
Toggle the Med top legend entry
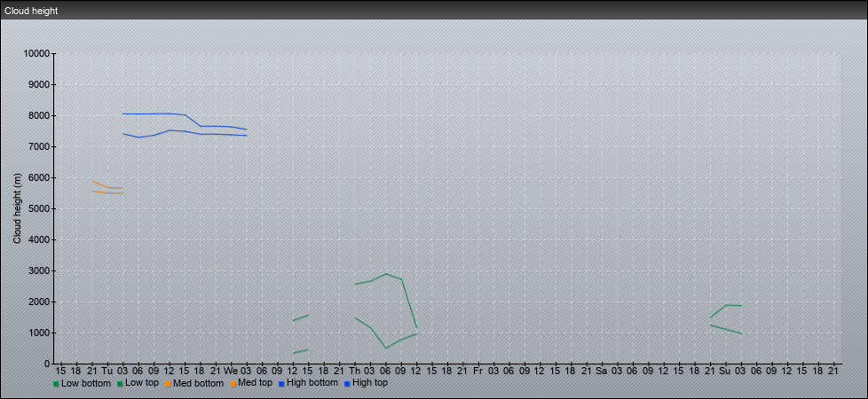coord(251,383)
